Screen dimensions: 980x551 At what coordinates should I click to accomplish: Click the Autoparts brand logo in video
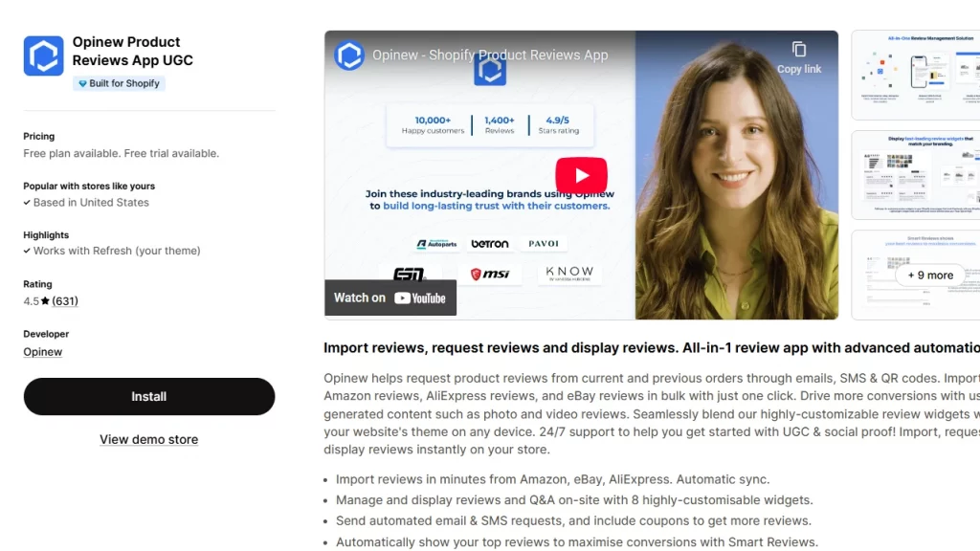tap(436, 244)
